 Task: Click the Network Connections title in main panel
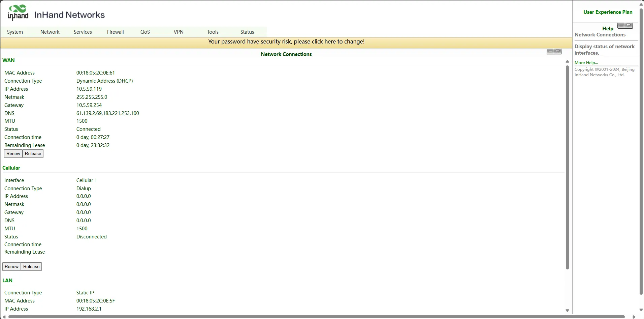point(286,54)
